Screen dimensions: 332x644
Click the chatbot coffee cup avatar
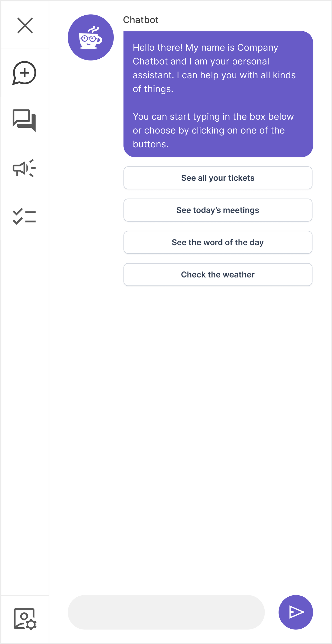[91, 37]
